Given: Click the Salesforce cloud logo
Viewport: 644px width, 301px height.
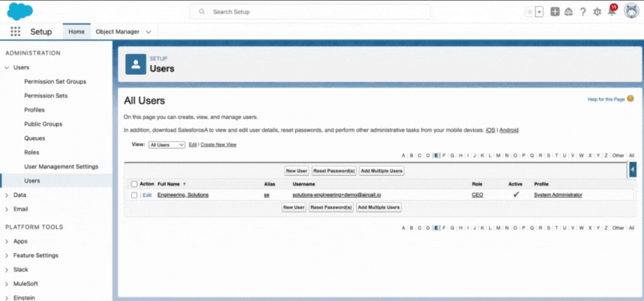Looking at the screenshot, I should pos(19,10).
